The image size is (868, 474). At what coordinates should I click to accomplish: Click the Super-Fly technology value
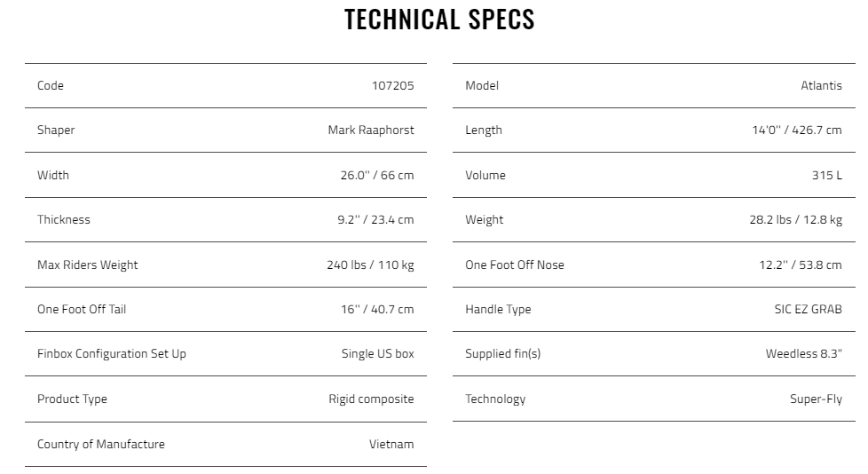coord(816,399)
